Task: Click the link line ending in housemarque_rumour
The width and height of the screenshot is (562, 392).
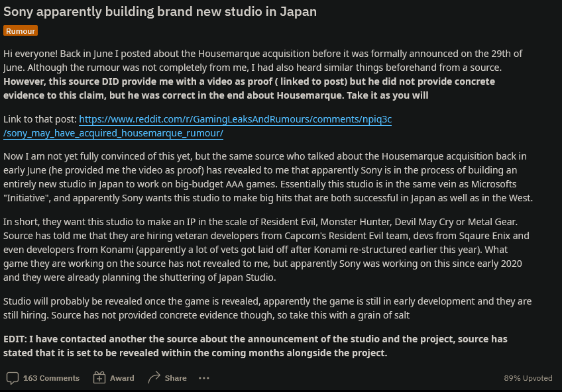Action: tap(113, 133)
